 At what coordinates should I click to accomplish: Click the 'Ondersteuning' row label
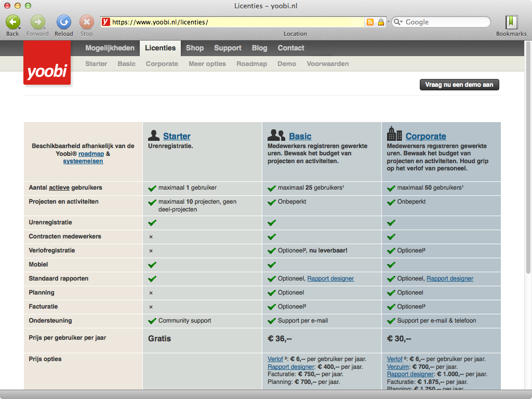pyautogui.click(x=50, y=321)
